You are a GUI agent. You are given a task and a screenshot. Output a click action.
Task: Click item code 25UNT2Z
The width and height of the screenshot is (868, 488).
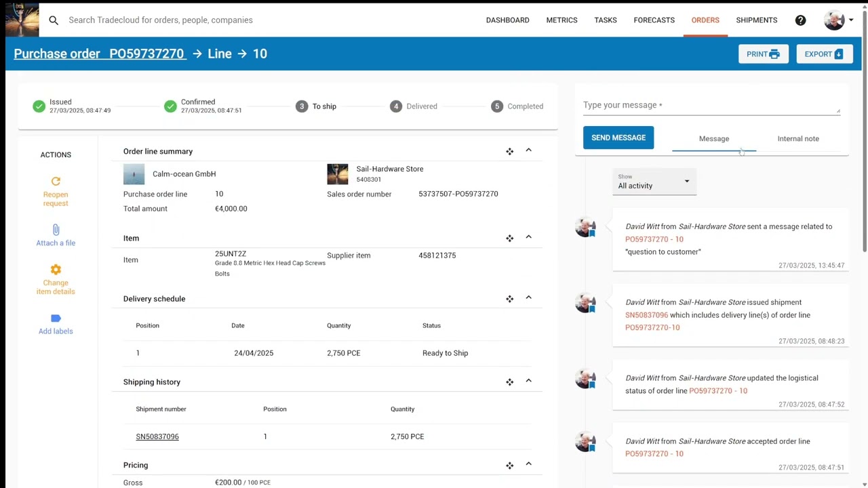pyautogui.click(x=231, y=254)
